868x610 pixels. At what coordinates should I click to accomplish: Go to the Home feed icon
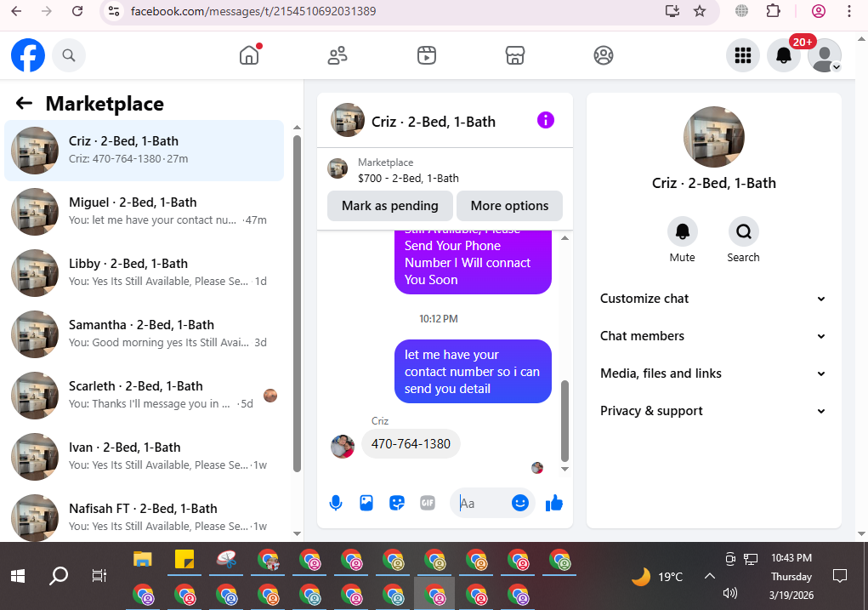pyautogui.click(x=249, y=55)
